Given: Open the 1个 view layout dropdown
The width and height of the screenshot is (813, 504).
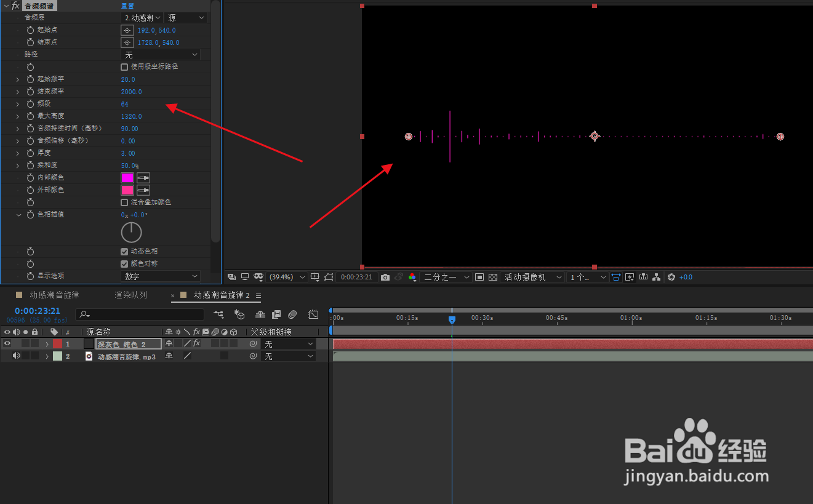Looking at the screenshot, I should (588, 278).
